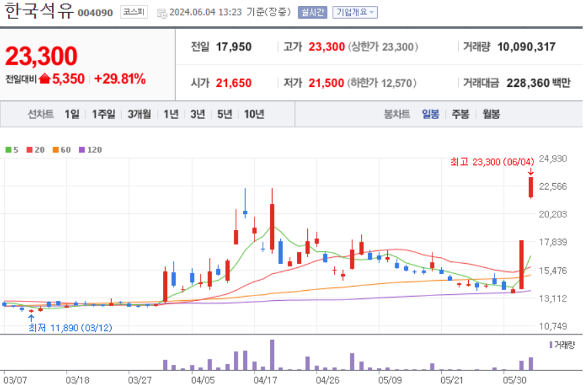Click the lower limit text 하한가 12,570
The image size is (588, 385).
click(x=382, y=83)
